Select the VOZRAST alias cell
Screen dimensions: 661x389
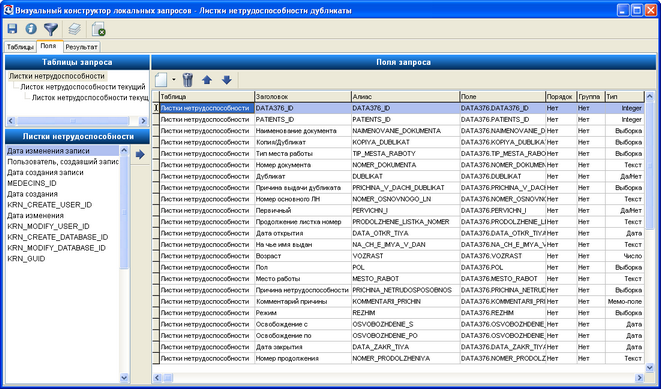[x=405, y=256]
